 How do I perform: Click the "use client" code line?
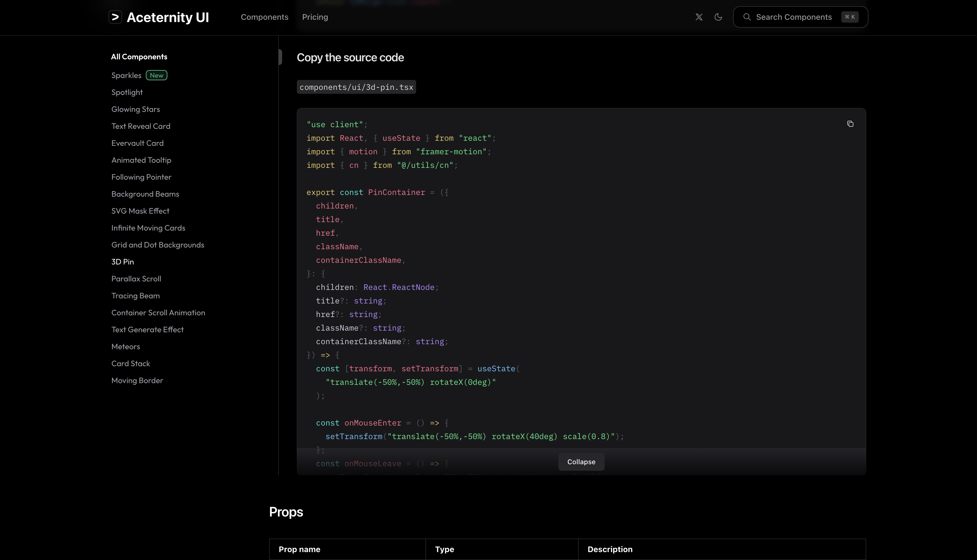(x=337, y=125)
